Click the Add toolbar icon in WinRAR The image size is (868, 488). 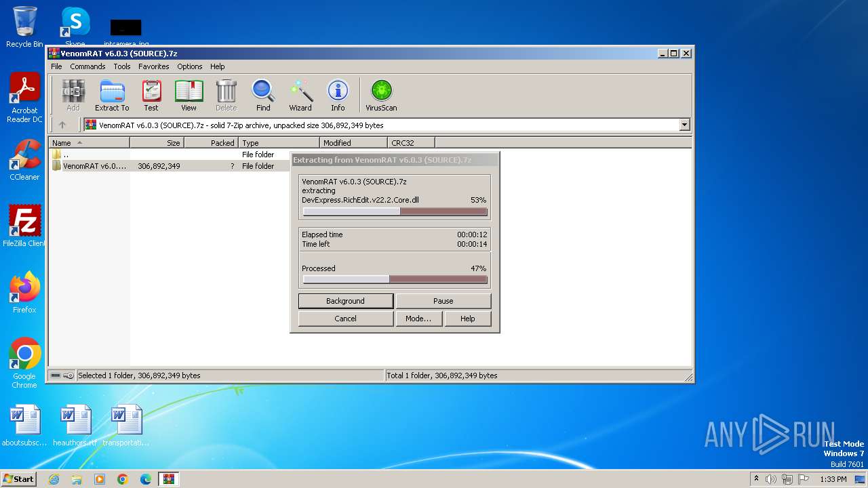point(73,96)
